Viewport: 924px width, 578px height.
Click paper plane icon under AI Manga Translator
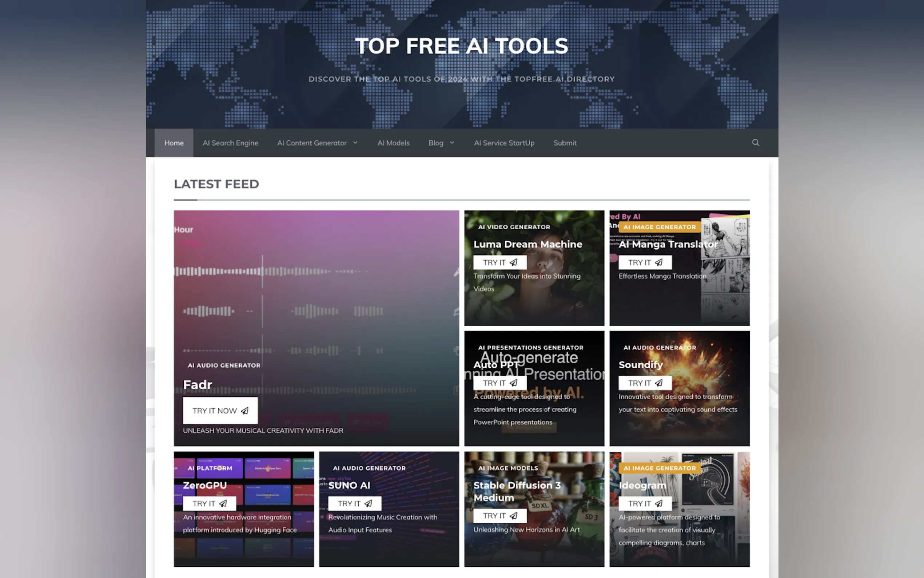659,262
